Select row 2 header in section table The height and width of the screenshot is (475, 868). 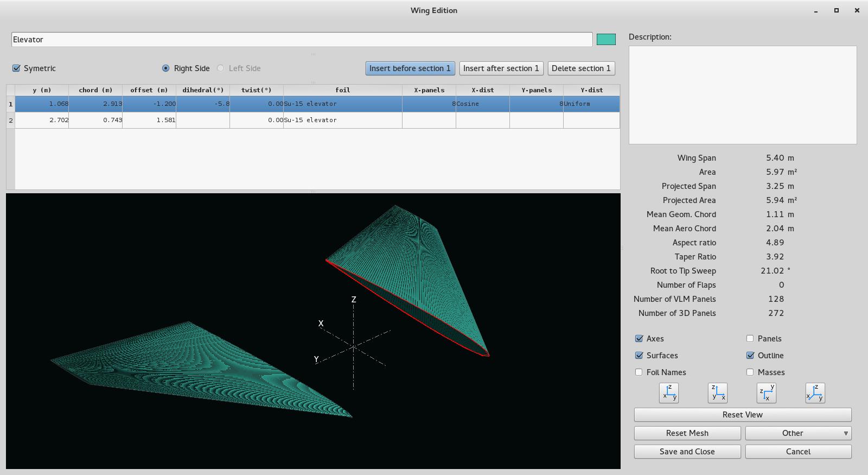coord(10,120)
